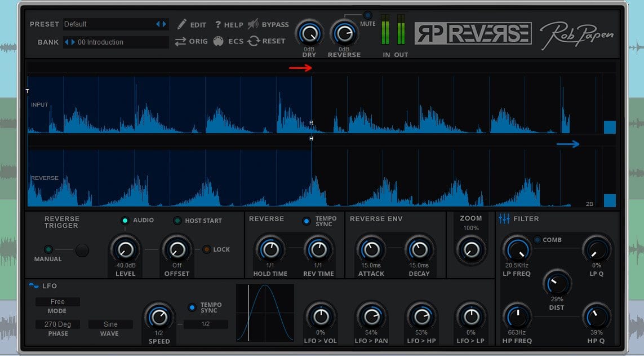Click the DIST knob

(x=557, y=283)
